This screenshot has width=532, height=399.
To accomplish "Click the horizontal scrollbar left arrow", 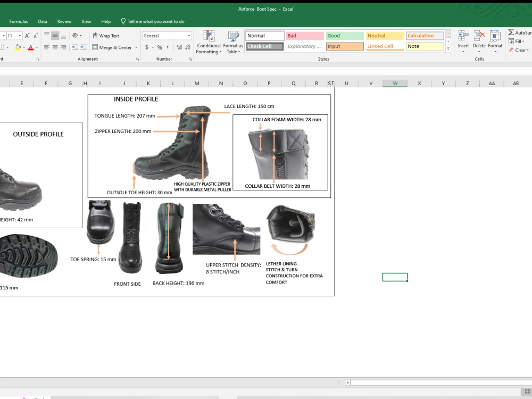I will point(347,383).
